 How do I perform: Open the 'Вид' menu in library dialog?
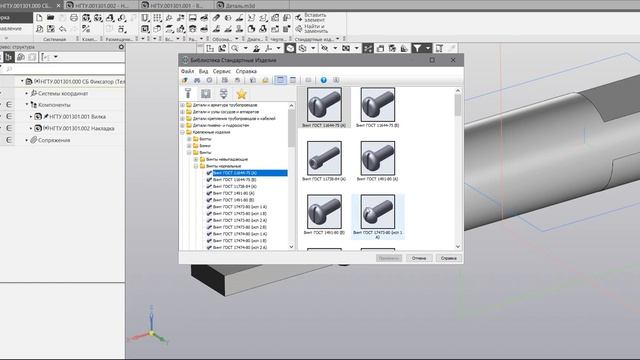coord(203,71)
